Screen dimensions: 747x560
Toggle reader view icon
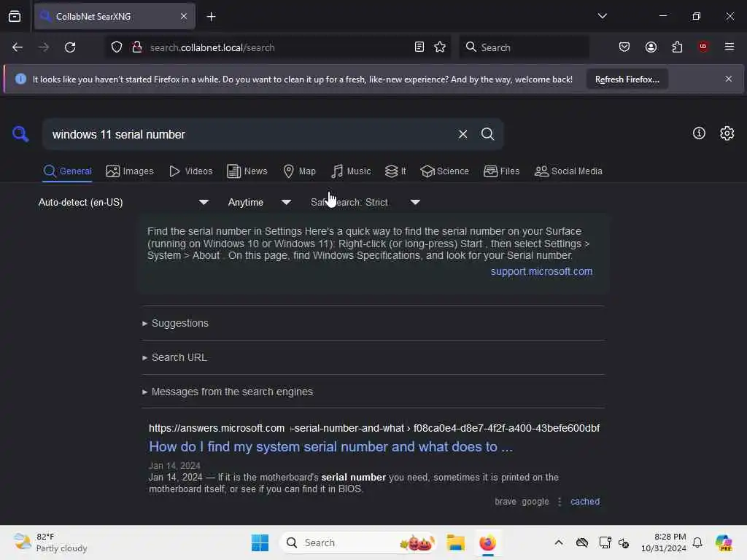coord(419,47)
